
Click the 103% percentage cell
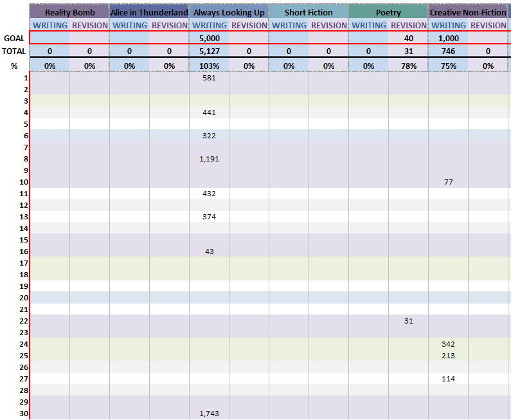click(210, 66)
